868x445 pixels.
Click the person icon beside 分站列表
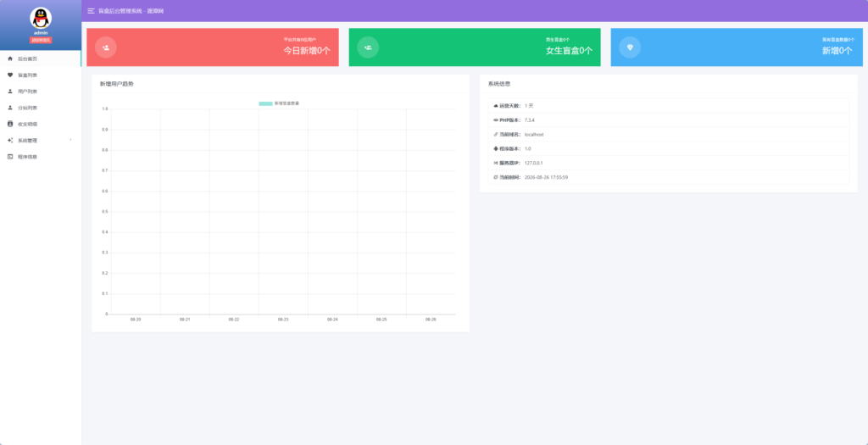tap(10, 108)
